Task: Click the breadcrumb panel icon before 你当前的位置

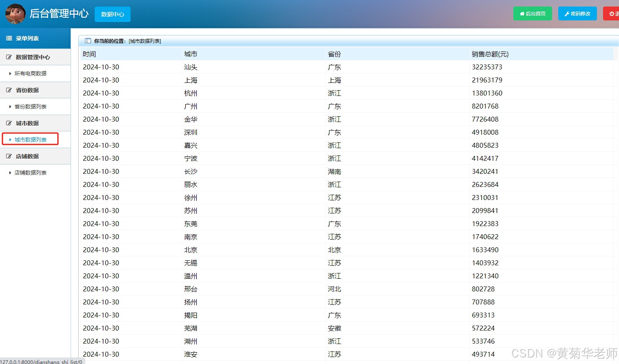Action: pyautogui.click(x=88, y=41)
